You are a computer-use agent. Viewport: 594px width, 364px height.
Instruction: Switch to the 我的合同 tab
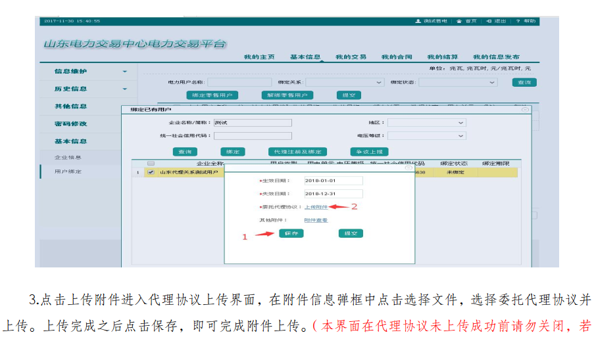point(396,57)
